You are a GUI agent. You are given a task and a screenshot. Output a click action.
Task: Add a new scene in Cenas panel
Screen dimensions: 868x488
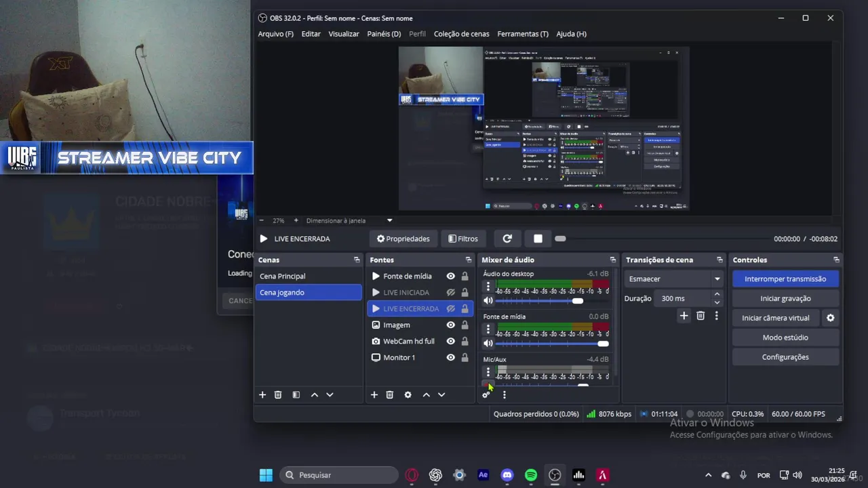pyautogui.click(x=262, y=394)
